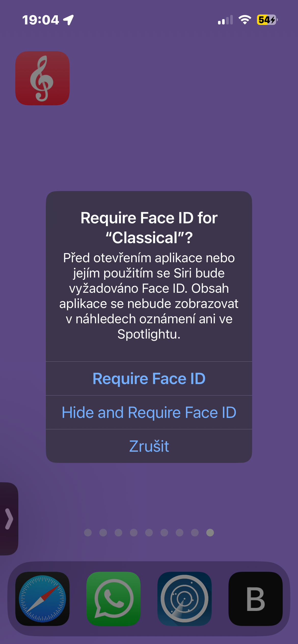Open WhatsApp from the dock
The width and height of the screenshot is (298, 644).
(113, 599)
